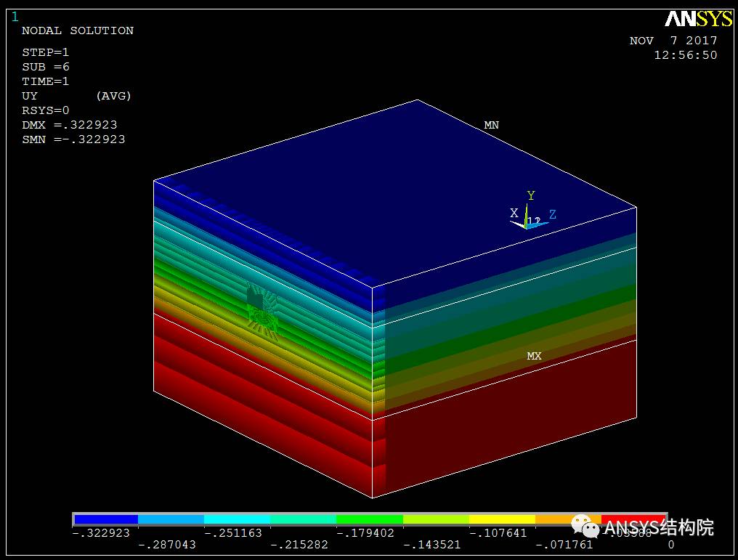The height and width of the screenshot is (560, 738).
Task: Click the green meshed tunnel region on model
Action: 261,309
